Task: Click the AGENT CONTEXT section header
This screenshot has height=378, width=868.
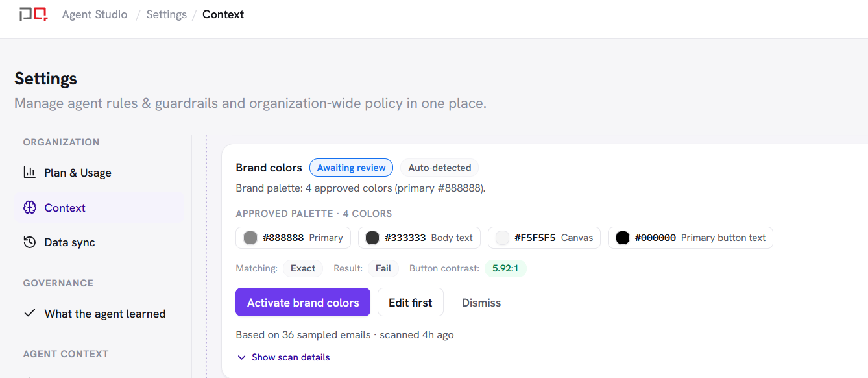Action: (66, 354)
